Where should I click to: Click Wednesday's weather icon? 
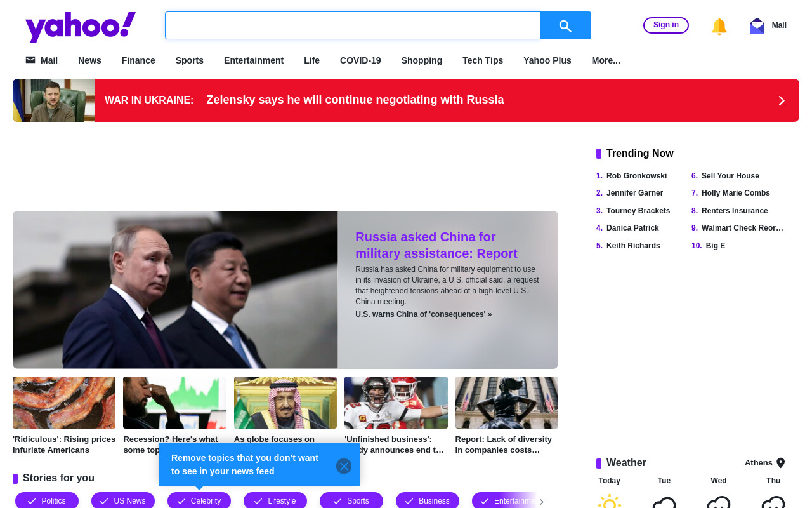[x=719, y=502]
